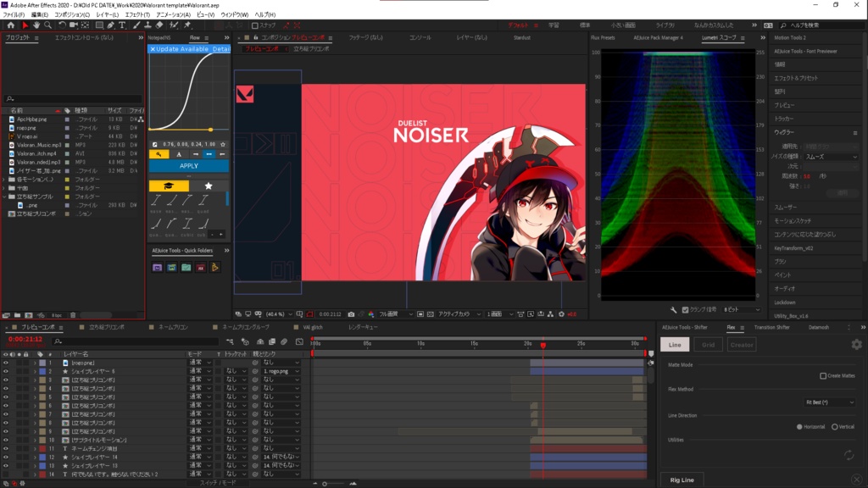Select the Eraser tool
This screenshot has height=488, width=868.
tap(159, 25)
